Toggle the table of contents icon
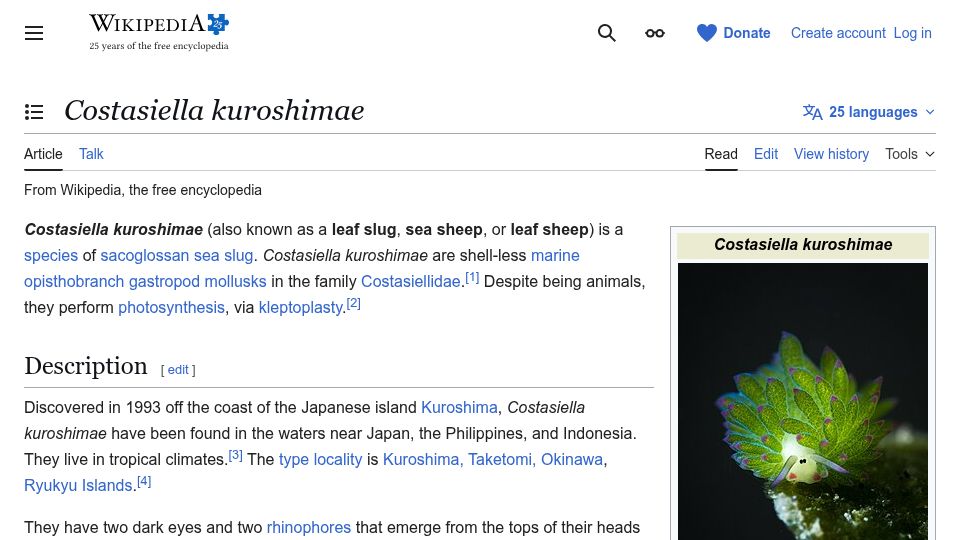960x540 pixels. pyautogui.click(x=34, y=111)
